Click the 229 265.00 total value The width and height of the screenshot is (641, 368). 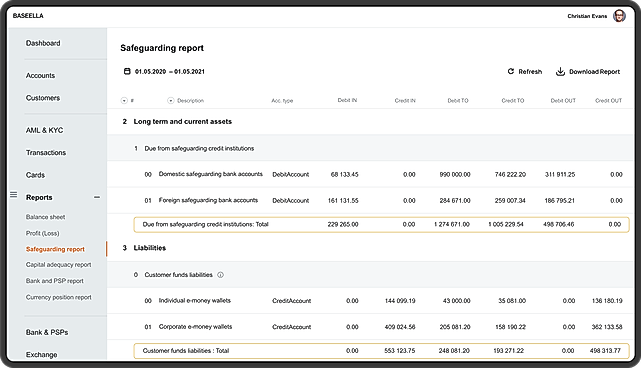[x=343, y=224]
